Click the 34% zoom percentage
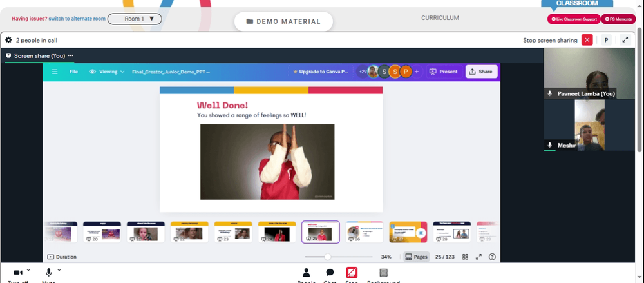The height and width of the screenshot is (283, 644). pyautogui.click(x=386, y=257)
